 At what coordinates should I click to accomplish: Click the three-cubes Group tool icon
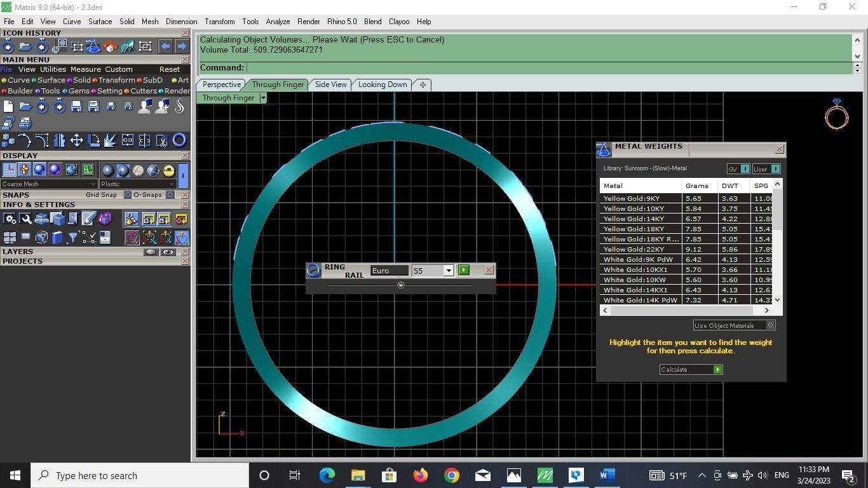(x=8, y=140)
